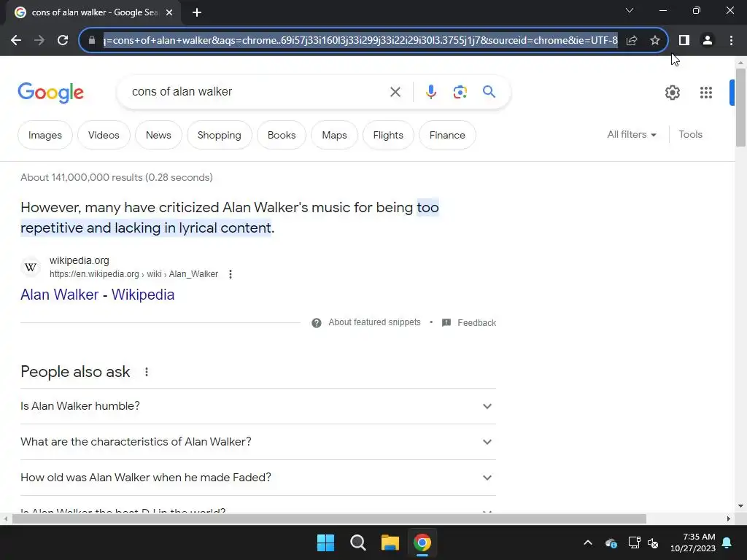Click Chrome icon in taskbar

(422, 542)
